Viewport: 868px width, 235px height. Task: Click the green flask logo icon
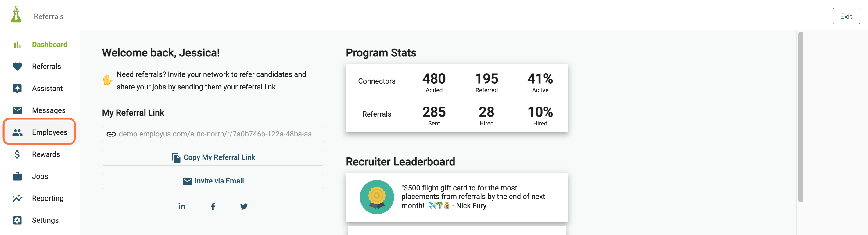pos(16,15)
